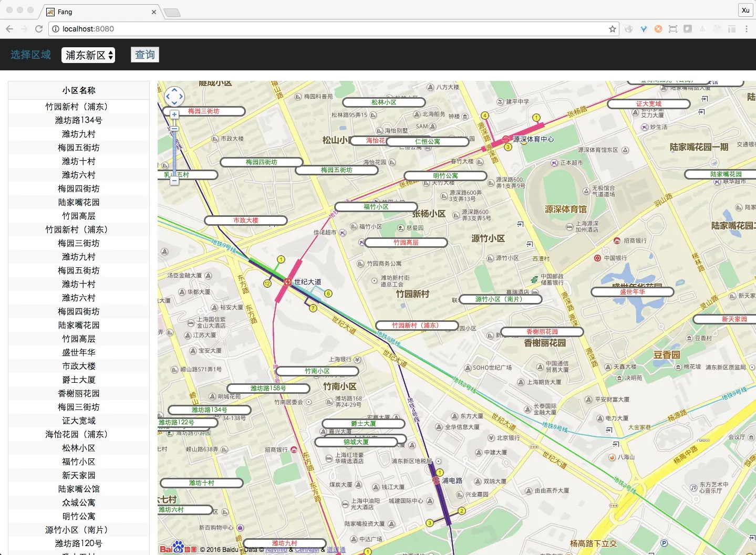The width and height of the screenshot is (756, 555).
Task: Open the Chrome three-dot menu
Action: click(746, 29)
